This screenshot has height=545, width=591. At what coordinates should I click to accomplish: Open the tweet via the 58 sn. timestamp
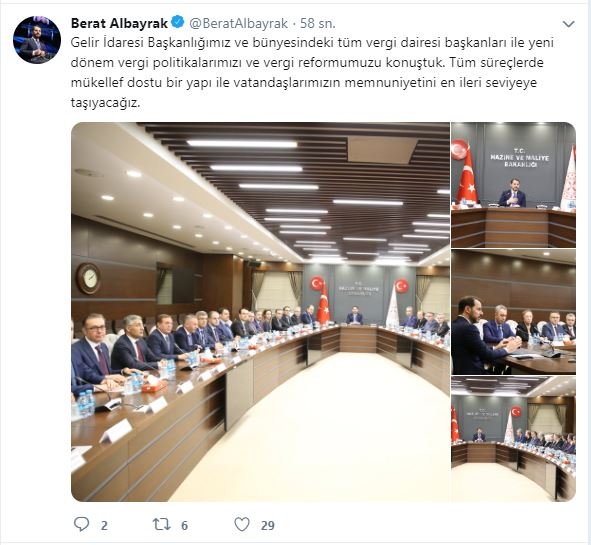[x=317, y=23]
